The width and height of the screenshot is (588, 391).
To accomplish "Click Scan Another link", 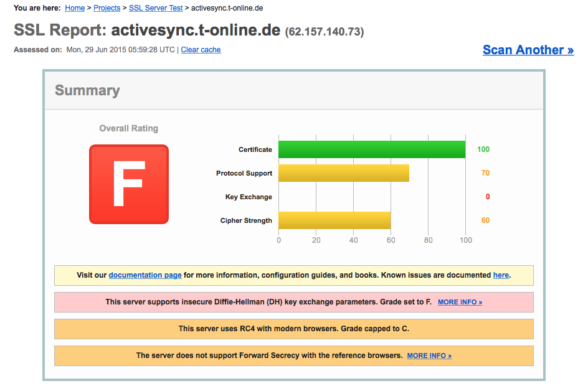I will pos(528,50).
